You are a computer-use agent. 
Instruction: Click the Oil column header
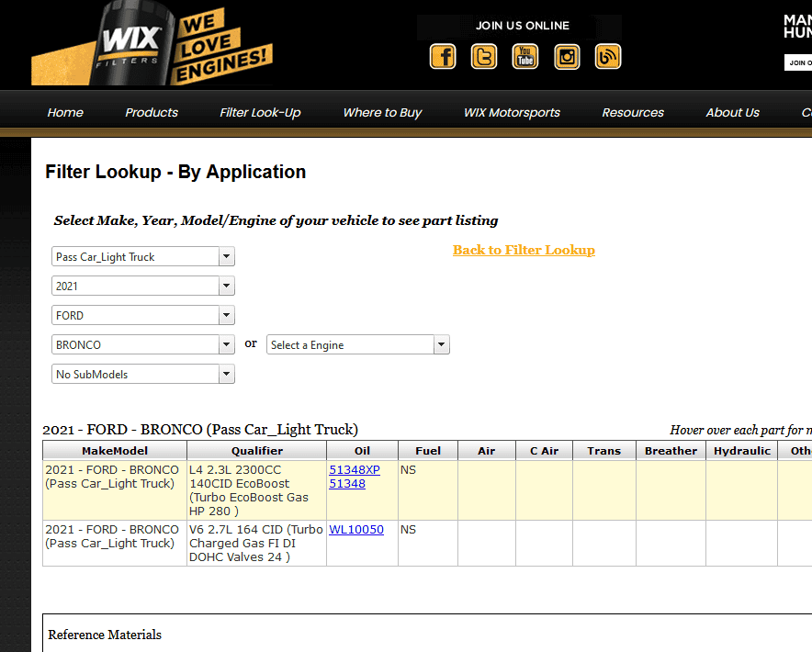click(x=363, y=451)
